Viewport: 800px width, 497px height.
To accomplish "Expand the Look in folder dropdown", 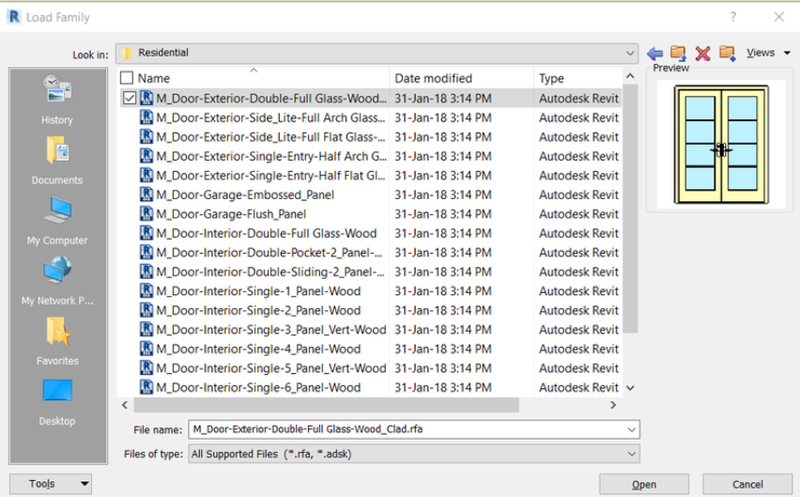I will [630, 53].
